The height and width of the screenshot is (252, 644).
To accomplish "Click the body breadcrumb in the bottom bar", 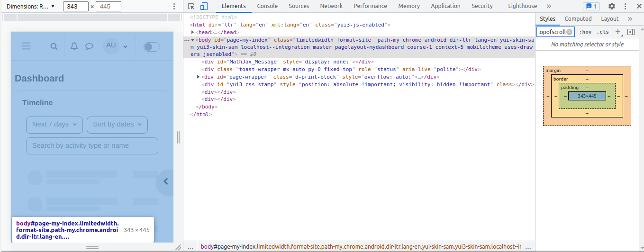I will pyautogui.click(x=361, y=247).
